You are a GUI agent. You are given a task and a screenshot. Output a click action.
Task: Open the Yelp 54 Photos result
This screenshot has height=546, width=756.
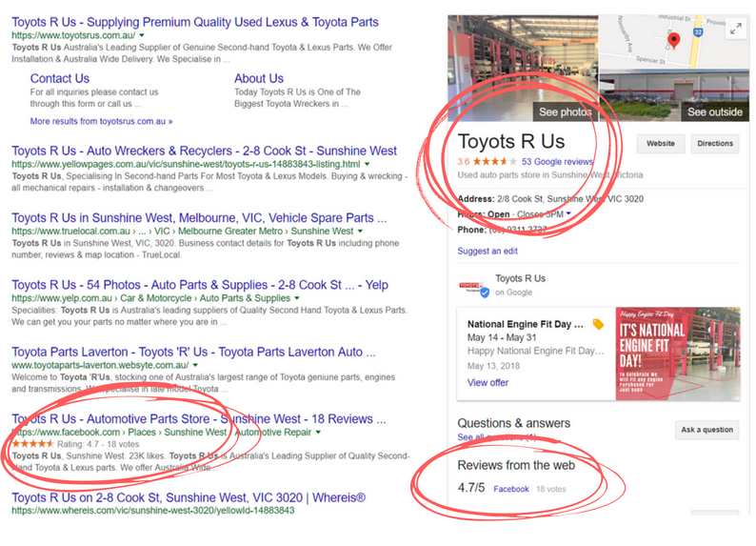(200, 285)
